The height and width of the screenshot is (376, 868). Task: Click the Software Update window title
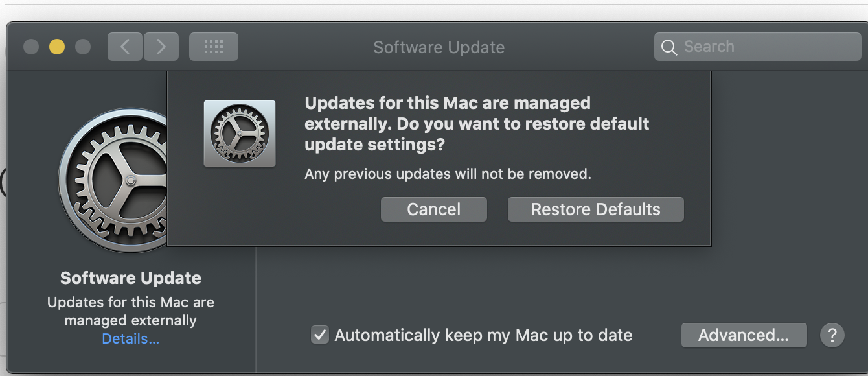pyautogui.click(x=439, y=47)
